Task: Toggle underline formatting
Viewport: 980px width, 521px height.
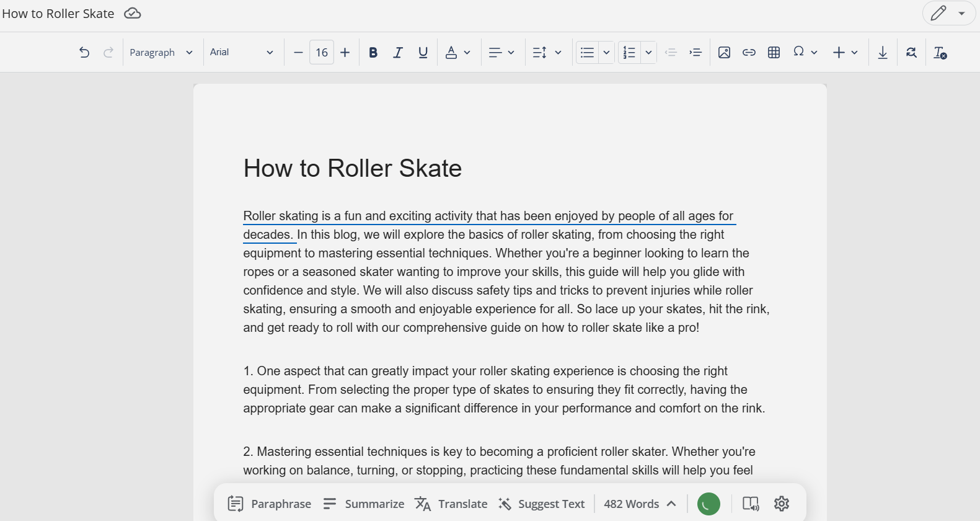Action: coord(423,53)
